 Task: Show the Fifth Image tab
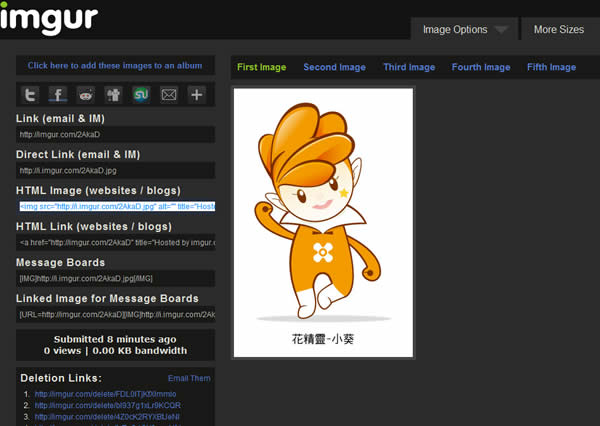tap(551, 68)
